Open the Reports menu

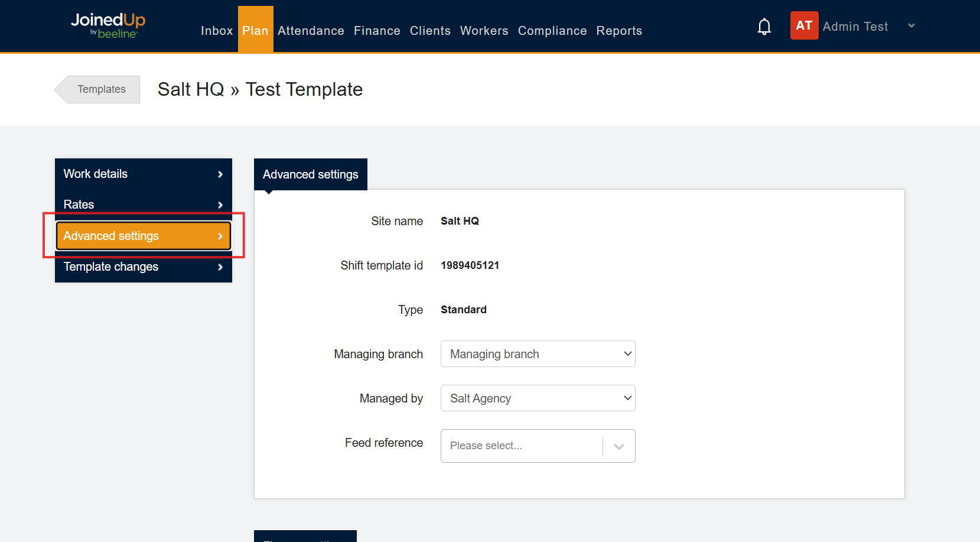619,31
